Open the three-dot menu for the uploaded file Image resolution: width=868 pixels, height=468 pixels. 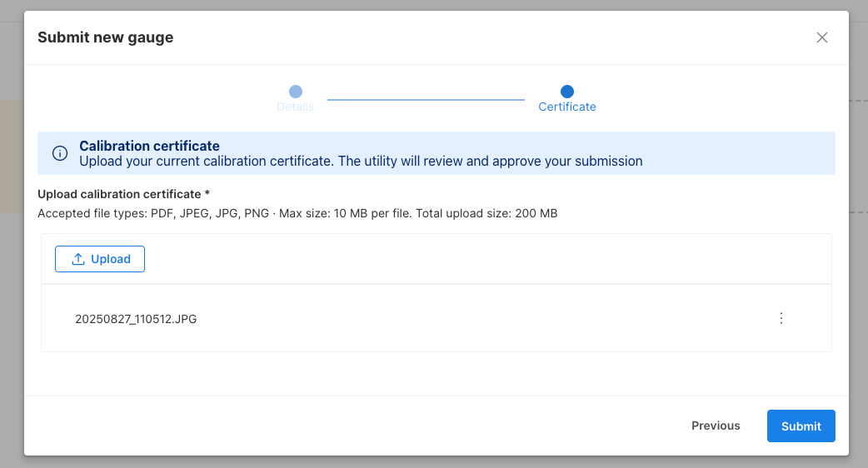pos(781,318)
